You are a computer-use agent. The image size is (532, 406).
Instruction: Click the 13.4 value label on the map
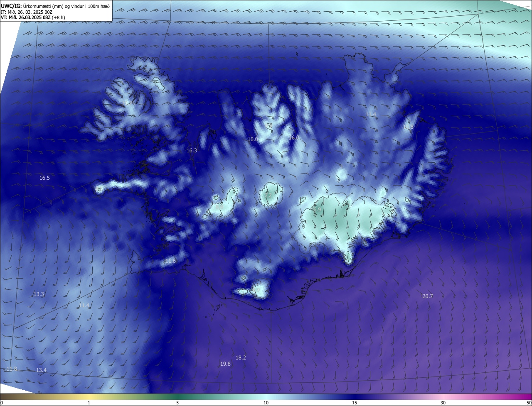[41, 370]
